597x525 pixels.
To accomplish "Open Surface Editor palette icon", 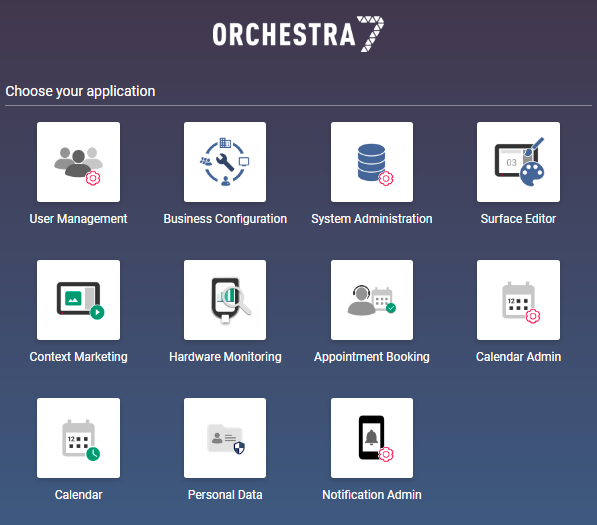I will pyautogui.click(x=518, y=162).
